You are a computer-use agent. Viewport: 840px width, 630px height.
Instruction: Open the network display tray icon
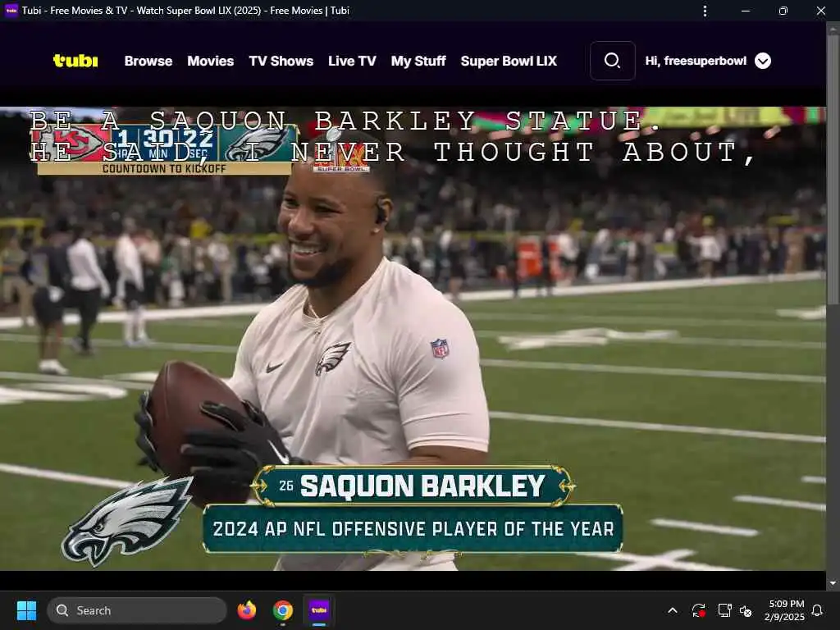pyautogui.click(x=724, y=610)
